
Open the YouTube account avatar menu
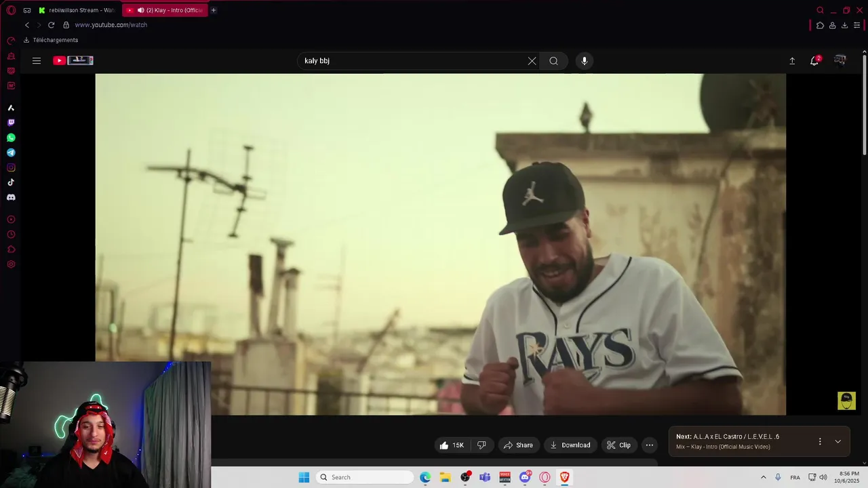point(840,60)
